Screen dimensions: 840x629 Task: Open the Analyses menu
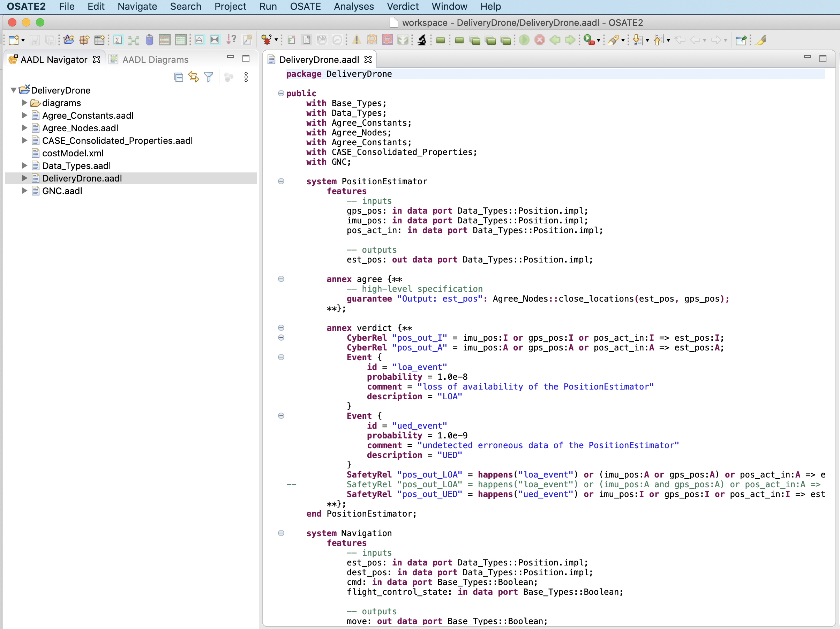pos(353,7)
